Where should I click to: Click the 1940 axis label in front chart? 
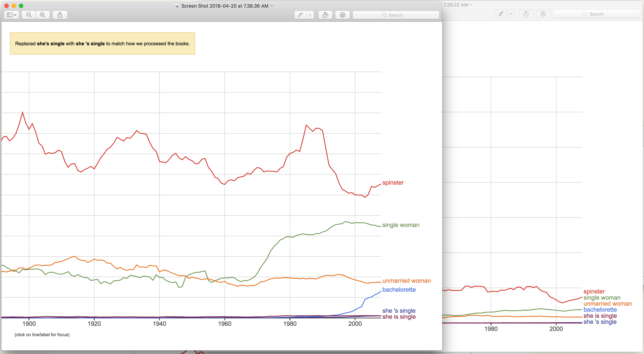tap(159, 324)
